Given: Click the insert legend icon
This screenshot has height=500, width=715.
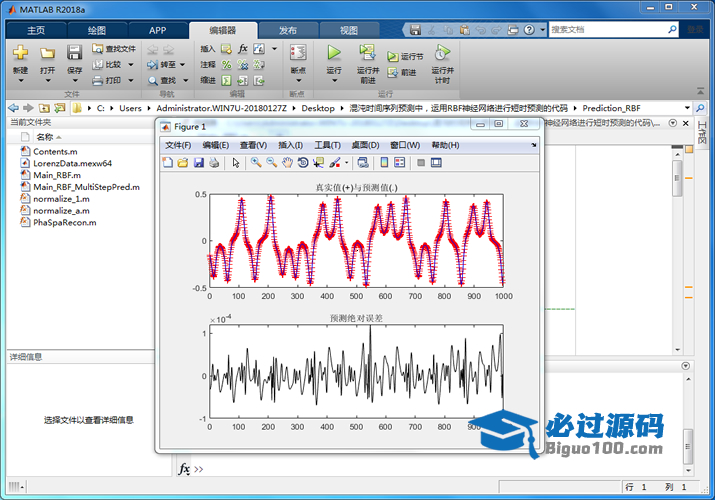Looking at the screenshot, I should [399, 163].
